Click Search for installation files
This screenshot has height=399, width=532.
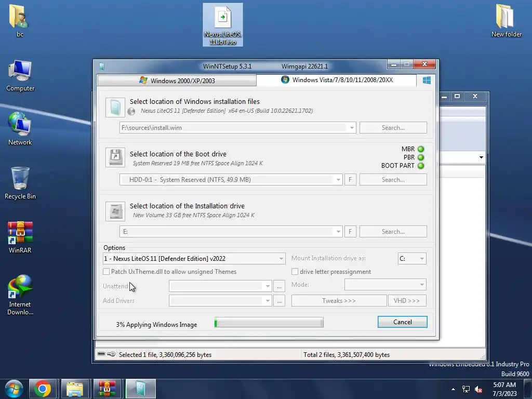393,128
